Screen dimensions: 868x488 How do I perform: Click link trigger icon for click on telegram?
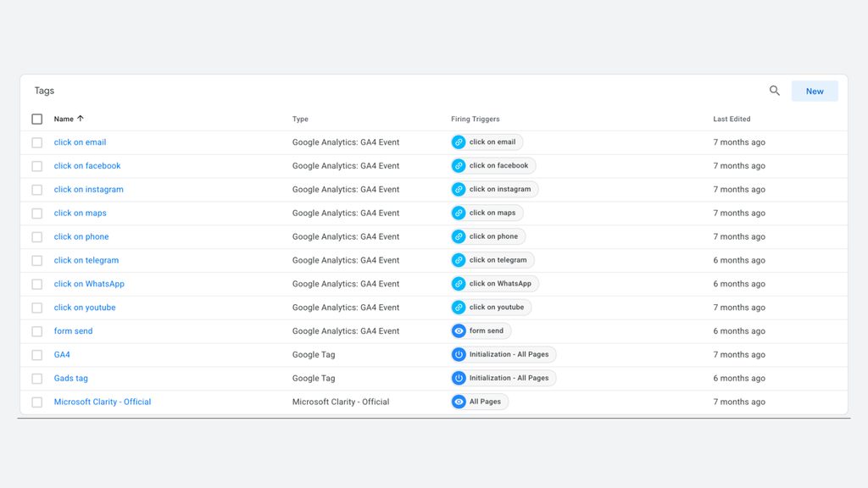pos(459,260)
